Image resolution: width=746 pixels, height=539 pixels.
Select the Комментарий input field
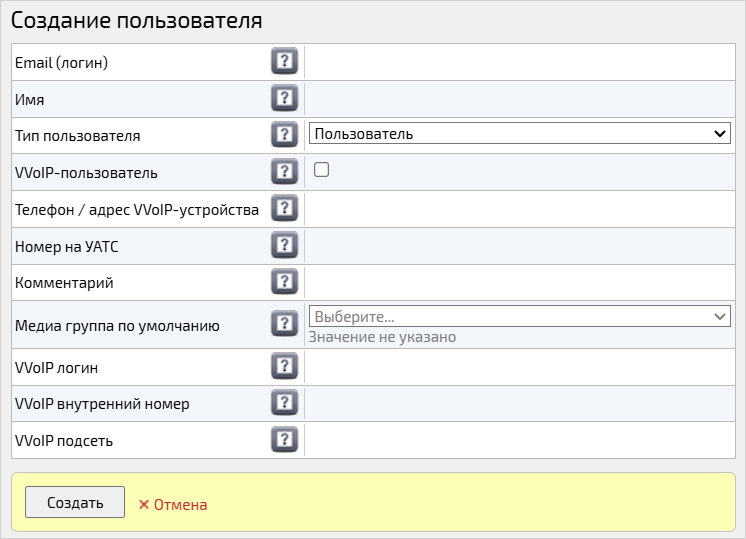click(x=520, y=282)
